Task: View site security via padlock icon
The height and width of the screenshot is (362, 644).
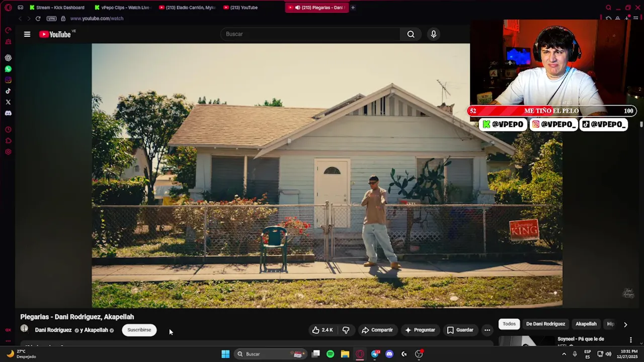Action: tap(63, 19)
